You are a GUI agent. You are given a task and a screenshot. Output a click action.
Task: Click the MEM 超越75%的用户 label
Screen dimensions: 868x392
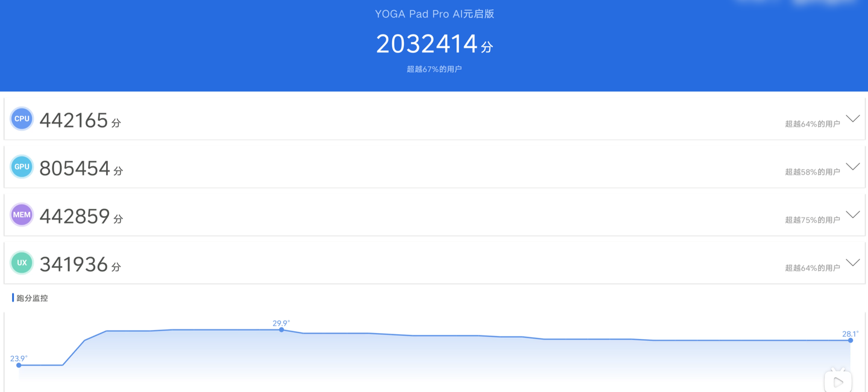click(812, 220)
